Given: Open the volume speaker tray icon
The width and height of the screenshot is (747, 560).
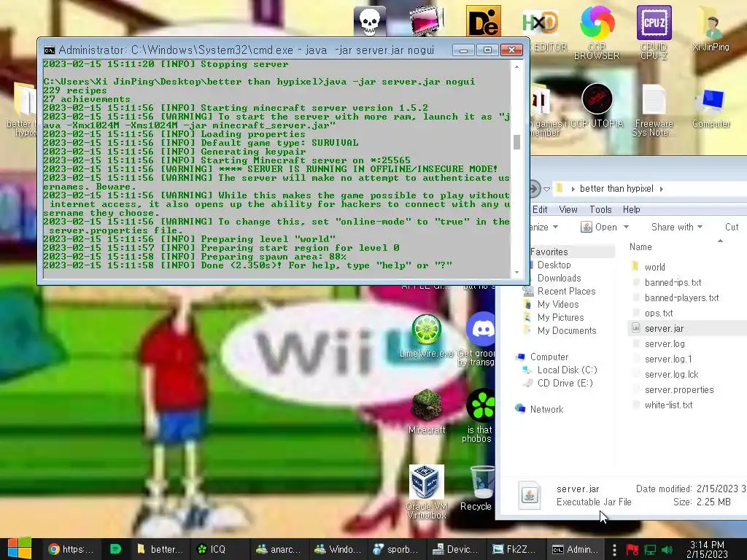Looking at the screenshot, I should coord(668,550).
